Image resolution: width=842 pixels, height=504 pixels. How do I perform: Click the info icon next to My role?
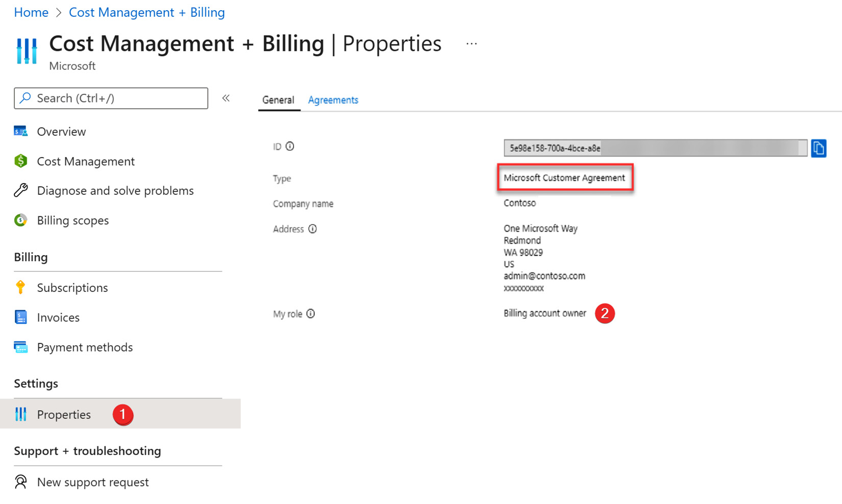point(311,314)
